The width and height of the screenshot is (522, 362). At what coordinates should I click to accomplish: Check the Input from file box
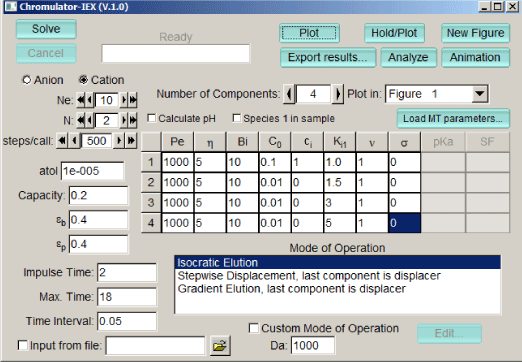(23, 345)
